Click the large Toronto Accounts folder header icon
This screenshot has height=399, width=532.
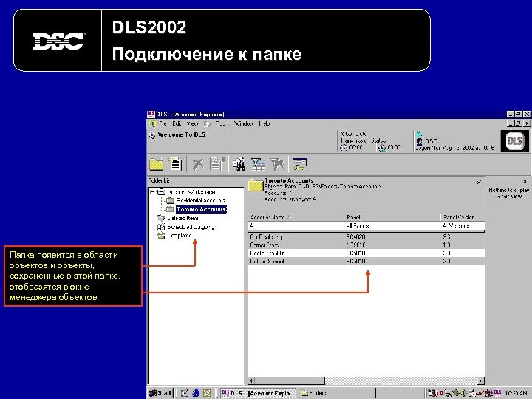pos(256,185)
